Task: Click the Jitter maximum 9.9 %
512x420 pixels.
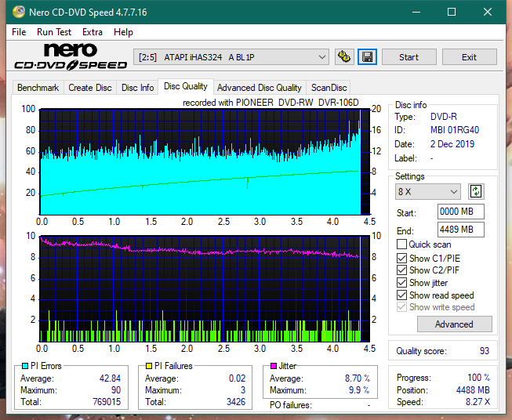Action: 359,390
